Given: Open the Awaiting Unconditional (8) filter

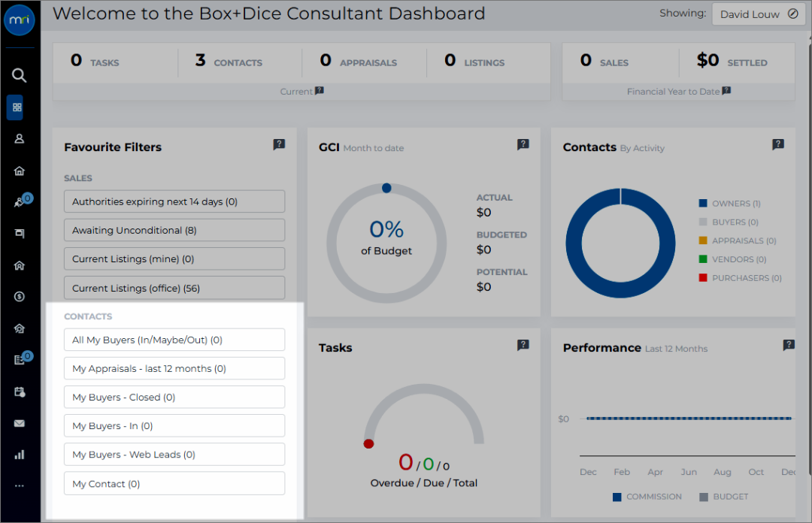Looking at the screenshot, I should 174,230.
